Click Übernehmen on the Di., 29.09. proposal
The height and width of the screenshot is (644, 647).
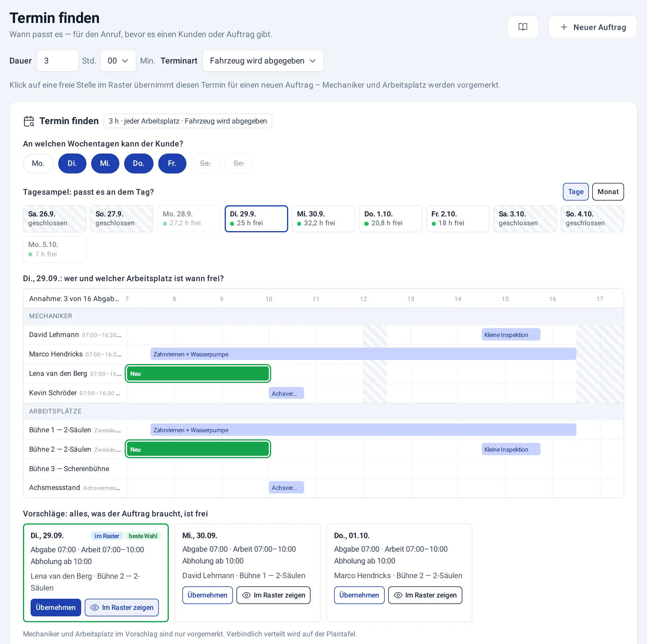coord(56,607)
